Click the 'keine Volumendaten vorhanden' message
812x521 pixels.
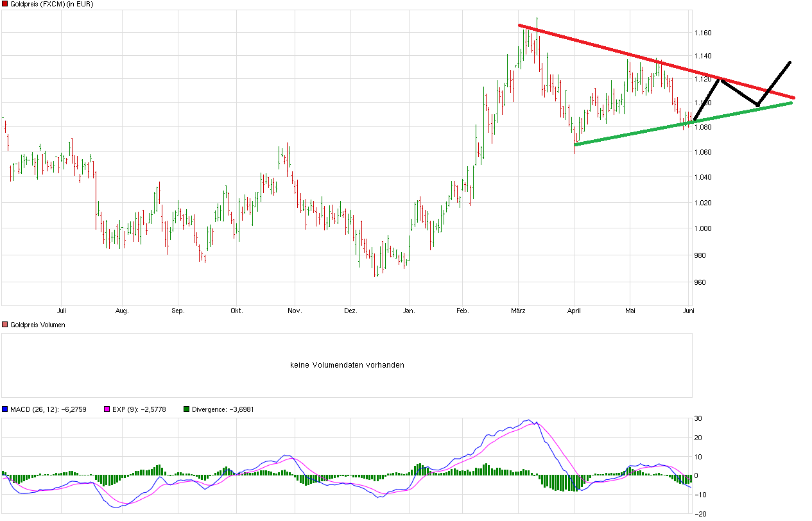347,364
